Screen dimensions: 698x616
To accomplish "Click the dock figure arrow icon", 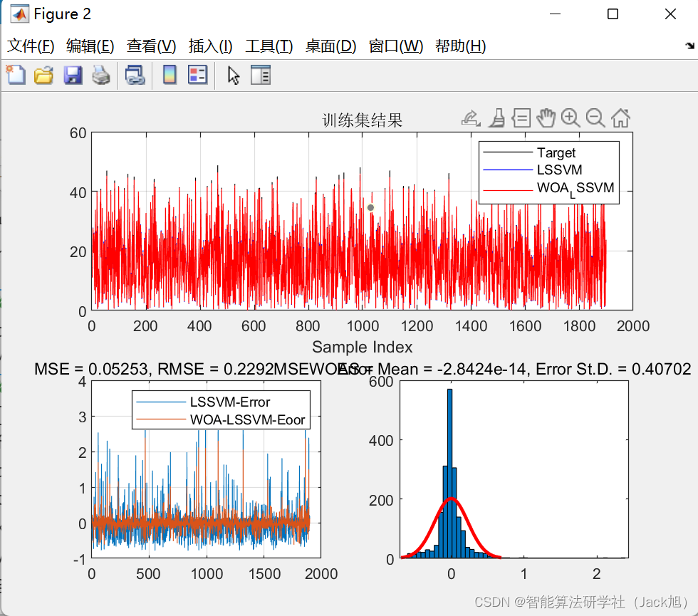I will tap(689, 46).
